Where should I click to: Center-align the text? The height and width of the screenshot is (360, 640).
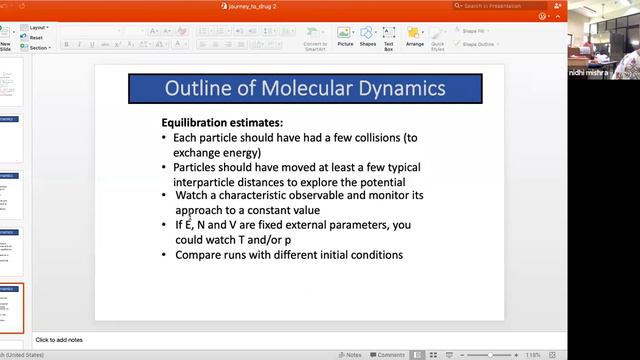pos(216,44)
